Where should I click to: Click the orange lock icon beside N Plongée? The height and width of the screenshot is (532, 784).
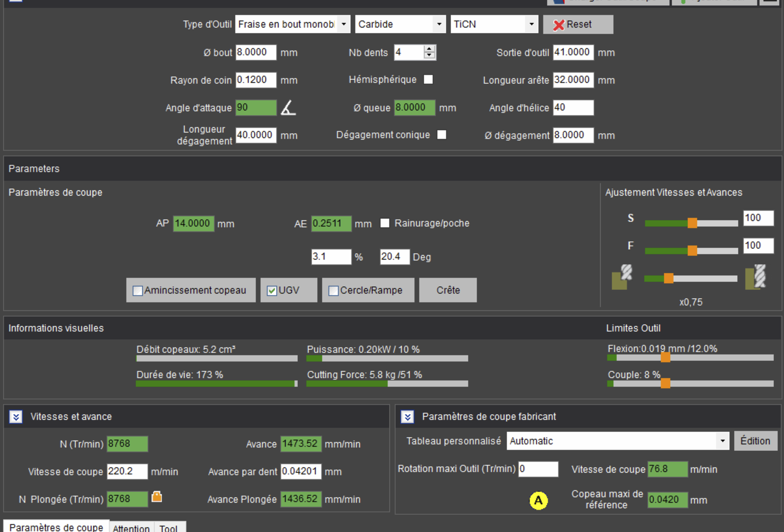coord(157,496)
